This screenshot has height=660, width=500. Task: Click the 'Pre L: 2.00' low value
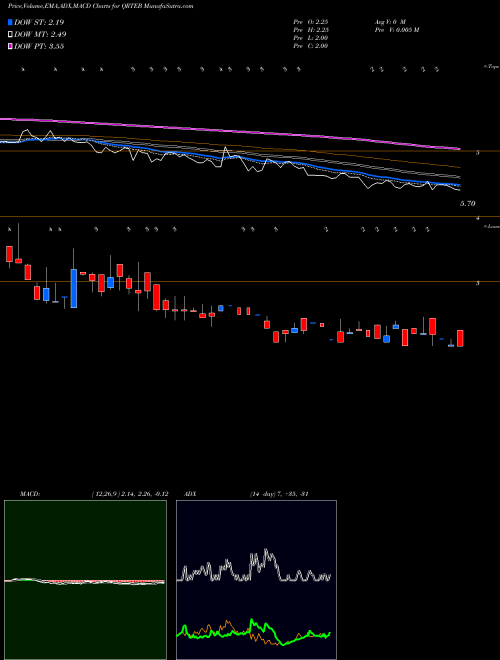311,38
